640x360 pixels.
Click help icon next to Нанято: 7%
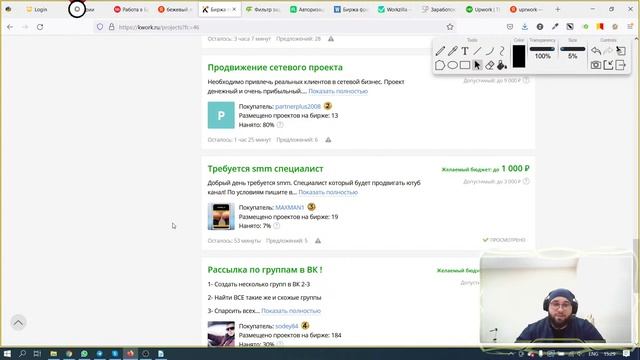pos(277,226)
